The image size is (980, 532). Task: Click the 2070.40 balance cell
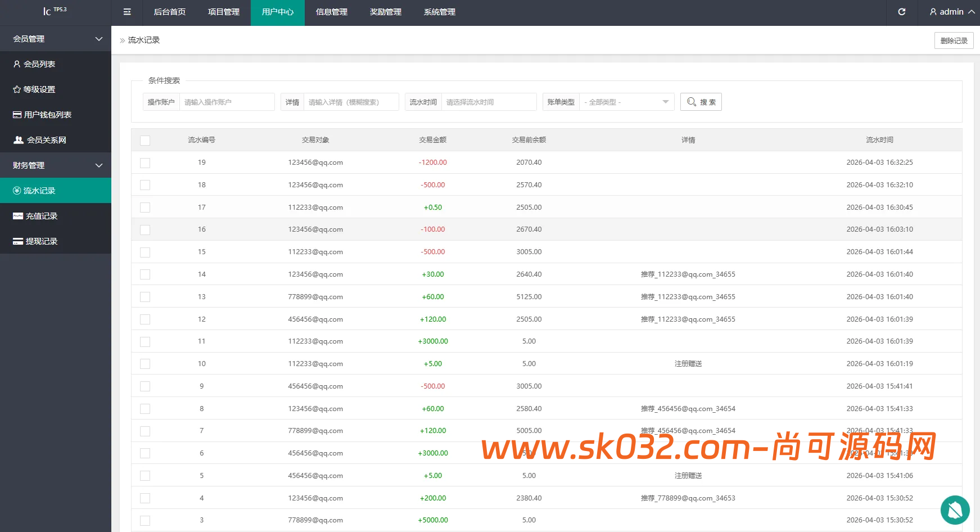529,163
